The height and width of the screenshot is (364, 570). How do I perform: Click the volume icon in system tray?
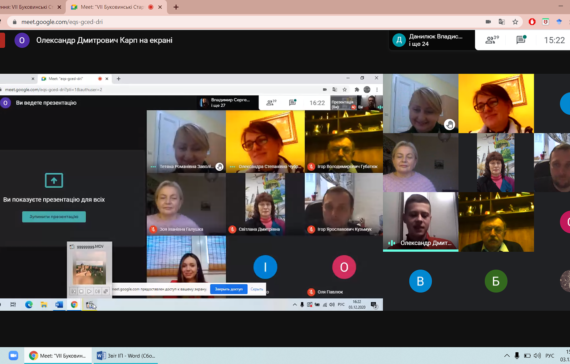(x=537, y=355)
